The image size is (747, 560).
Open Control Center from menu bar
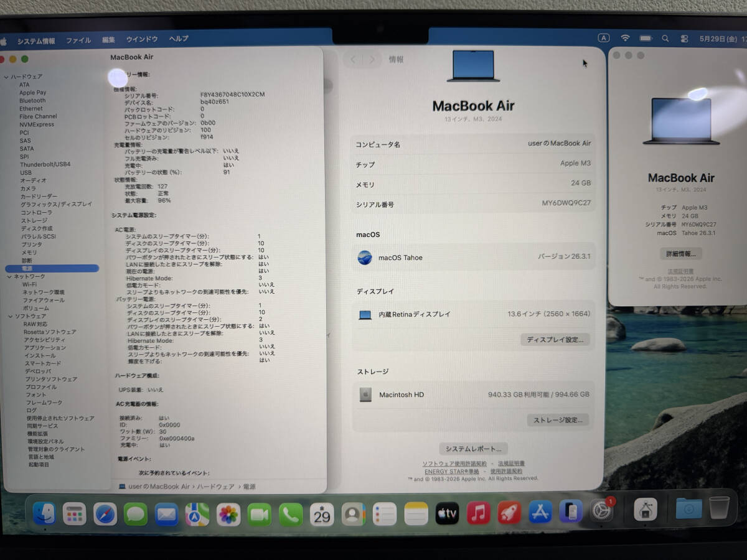[685, 38]
